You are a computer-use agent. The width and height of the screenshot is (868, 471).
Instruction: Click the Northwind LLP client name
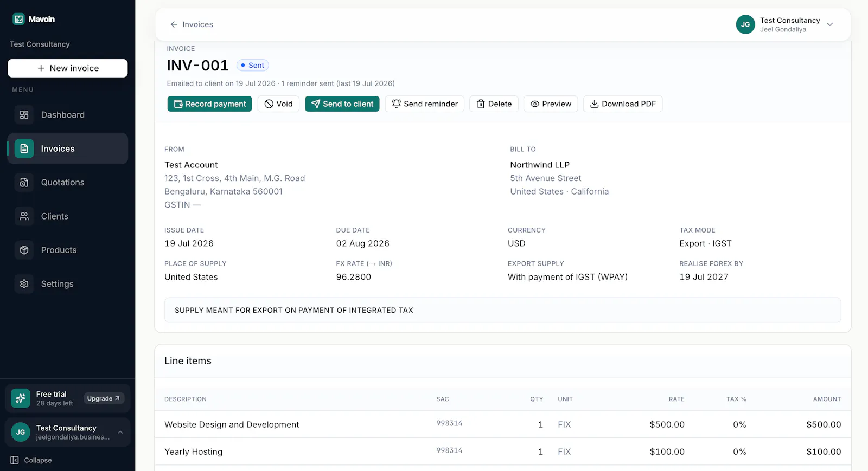(540, 165)
